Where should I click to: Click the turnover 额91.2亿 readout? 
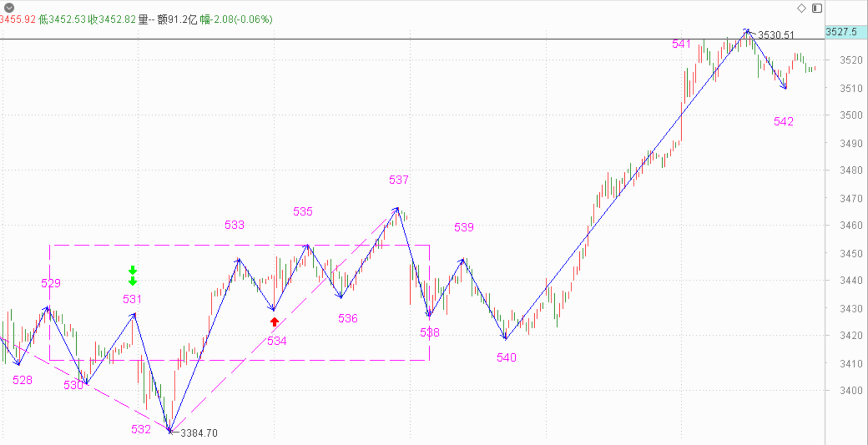(x=177, y=19)
